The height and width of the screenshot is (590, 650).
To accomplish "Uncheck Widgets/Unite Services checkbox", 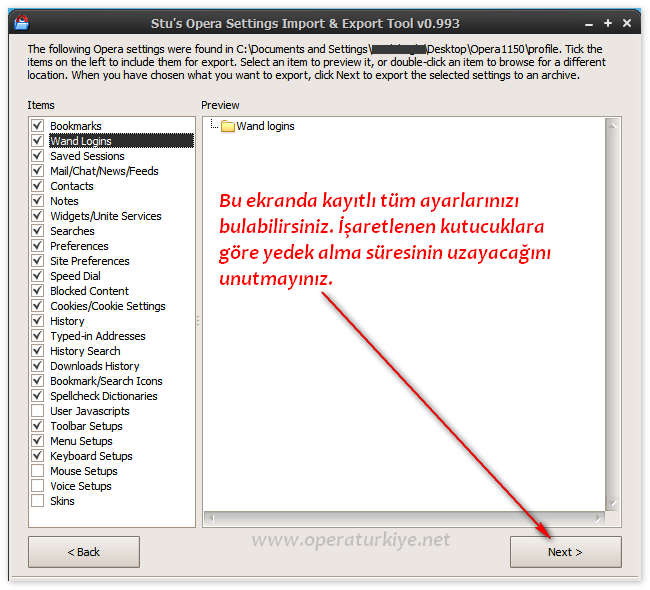I will click(38, 215).
